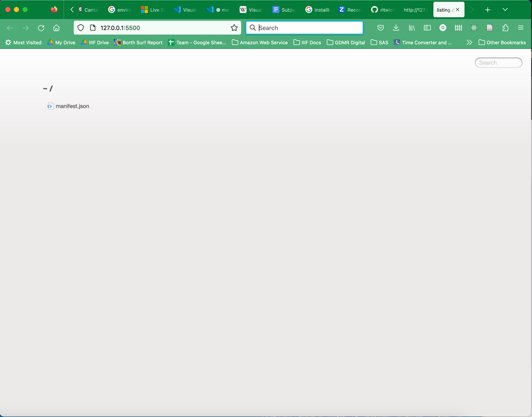The width and height of the screenshot is (532, 417).
Task: Open the Library bookshelf icon
Action: click(412, 28)
